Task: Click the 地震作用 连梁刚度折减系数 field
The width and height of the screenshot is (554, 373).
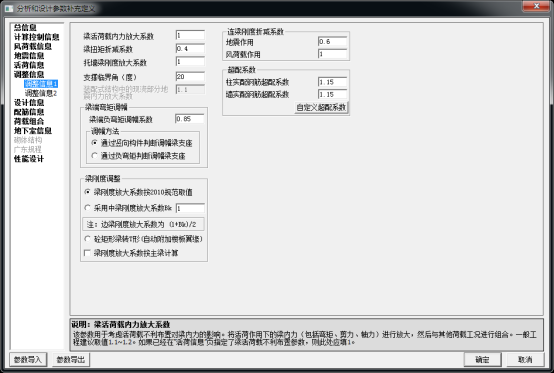Action: click(x=332, y=42)
